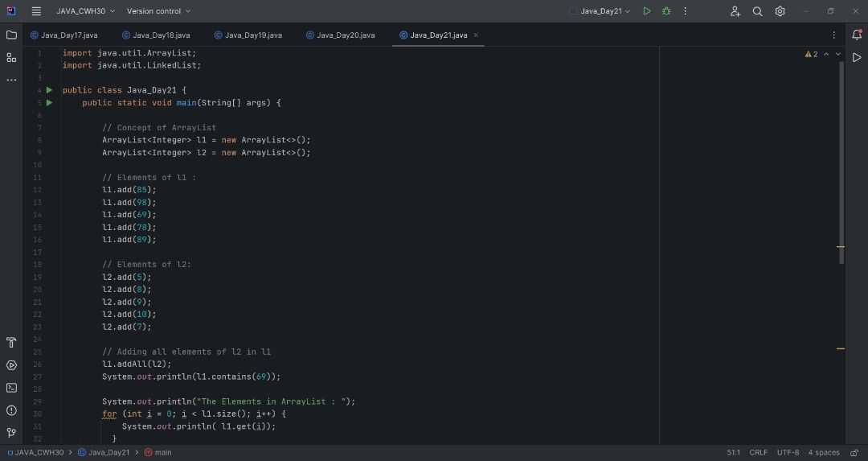Viewport: 868px width, 461px height.
Task: Open the Terminal tool window
Action: click(11, 388)
